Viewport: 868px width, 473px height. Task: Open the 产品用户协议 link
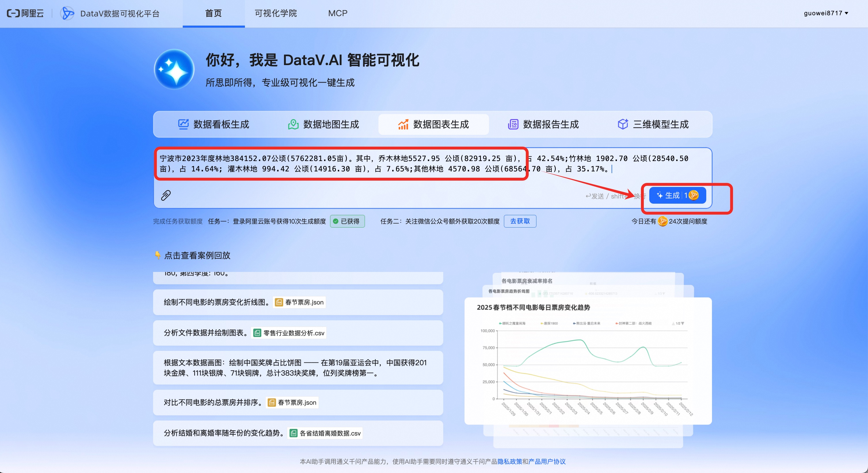pos(547,461)
